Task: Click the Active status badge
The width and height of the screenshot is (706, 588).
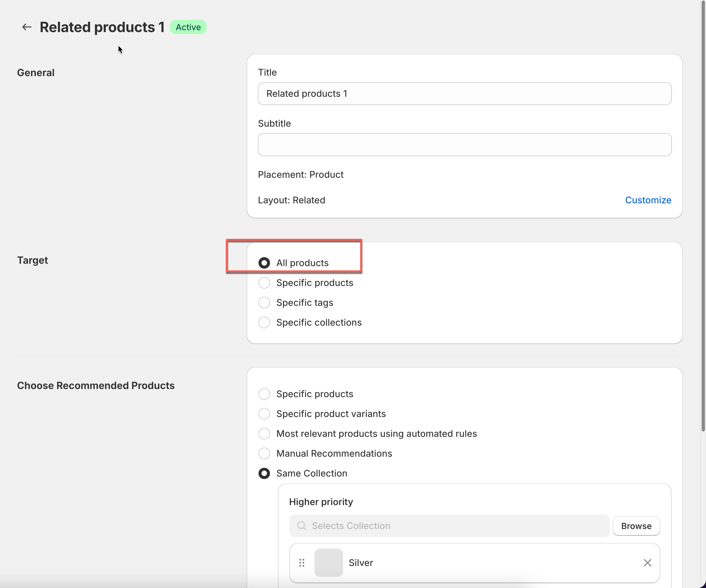Action: 188,27
